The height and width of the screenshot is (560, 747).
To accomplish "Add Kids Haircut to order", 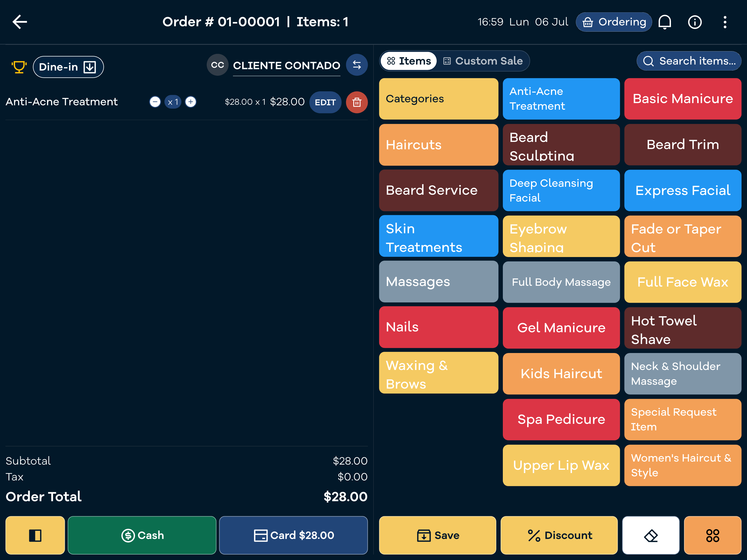I will (561, 374).
